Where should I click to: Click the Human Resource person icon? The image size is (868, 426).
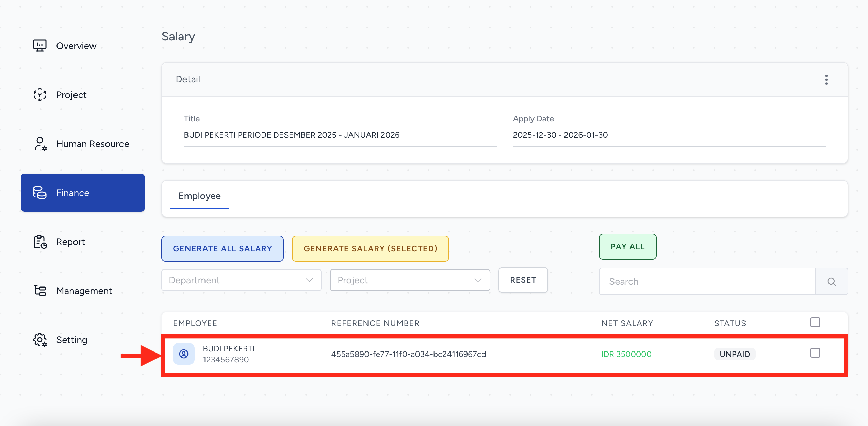[x=40, y=144]
